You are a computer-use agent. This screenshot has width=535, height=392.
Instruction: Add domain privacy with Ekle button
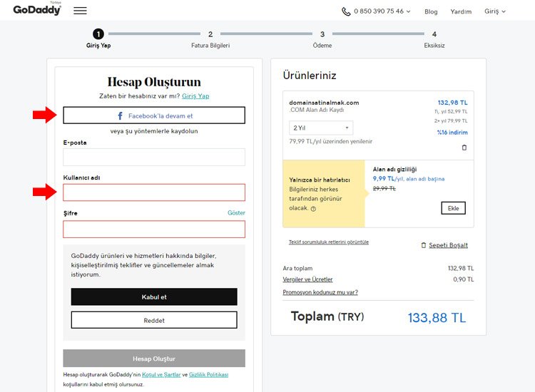453,208
